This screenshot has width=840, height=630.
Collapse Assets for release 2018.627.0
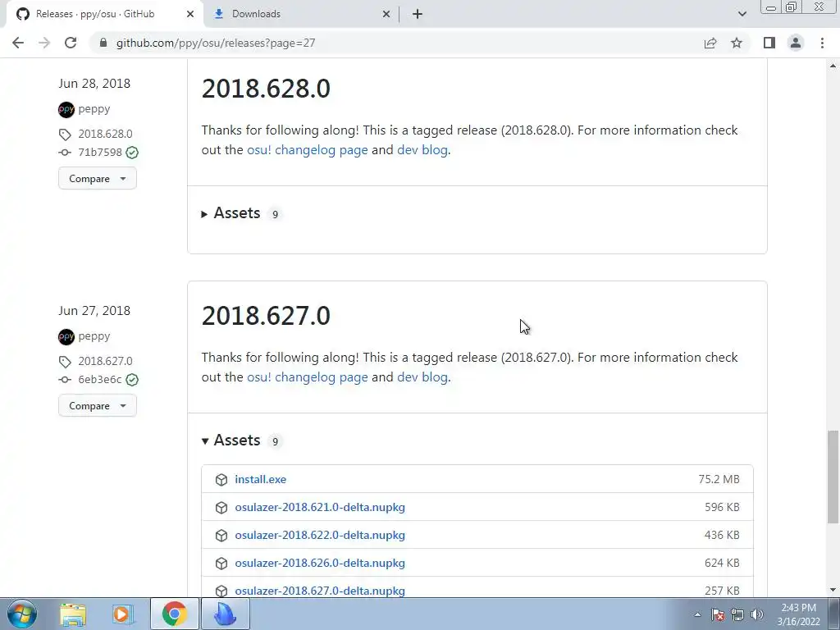pos(241,441)
